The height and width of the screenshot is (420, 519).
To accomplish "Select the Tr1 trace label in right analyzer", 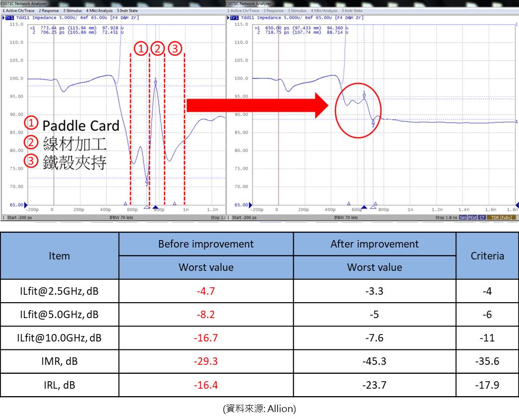I will pos(234,18).
